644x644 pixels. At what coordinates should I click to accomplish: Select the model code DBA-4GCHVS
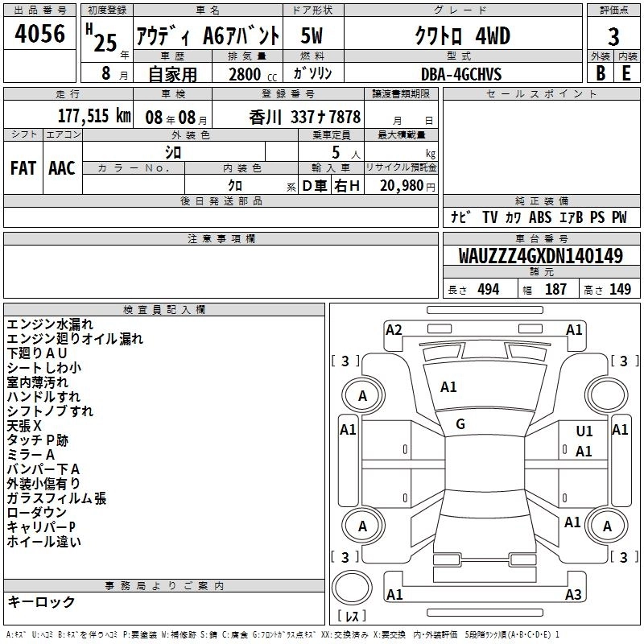[x=461, y=74]
